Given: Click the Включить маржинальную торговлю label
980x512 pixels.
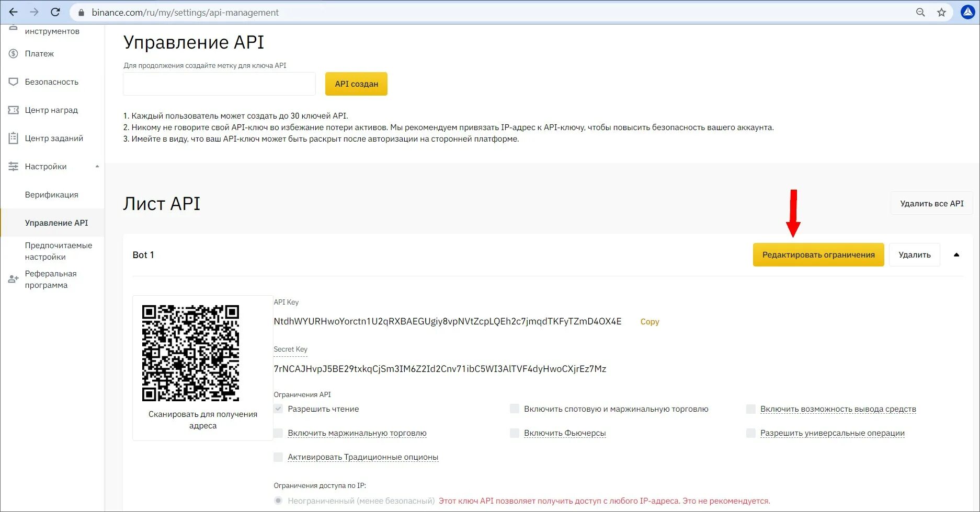Looking at the screenshot, I should point(357,433).
